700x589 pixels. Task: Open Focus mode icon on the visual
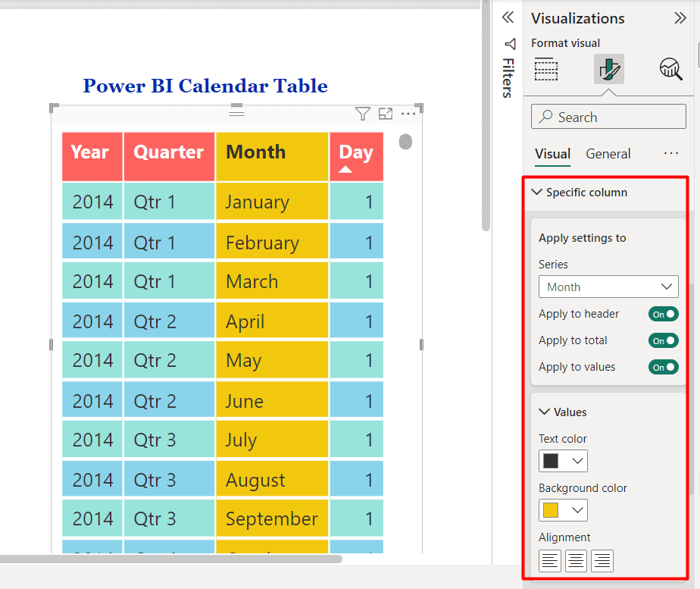386,114
